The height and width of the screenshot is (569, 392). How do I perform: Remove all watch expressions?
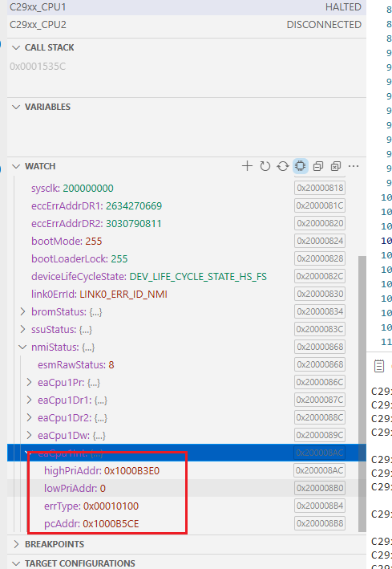336,166
